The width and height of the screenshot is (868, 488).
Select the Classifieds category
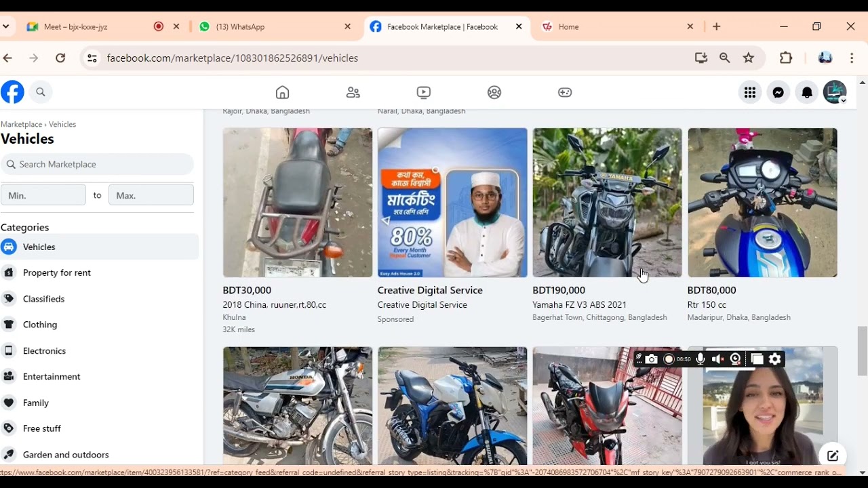tap(100, 299)
